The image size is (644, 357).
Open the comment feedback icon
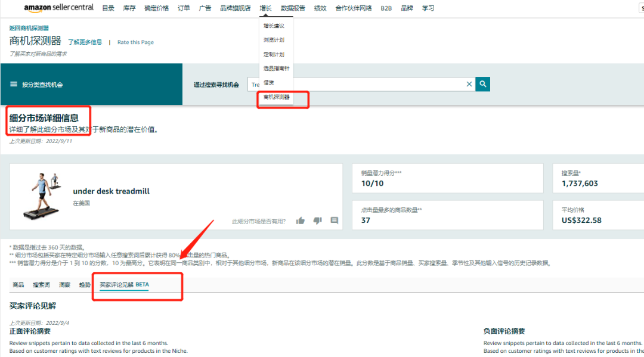334,220
